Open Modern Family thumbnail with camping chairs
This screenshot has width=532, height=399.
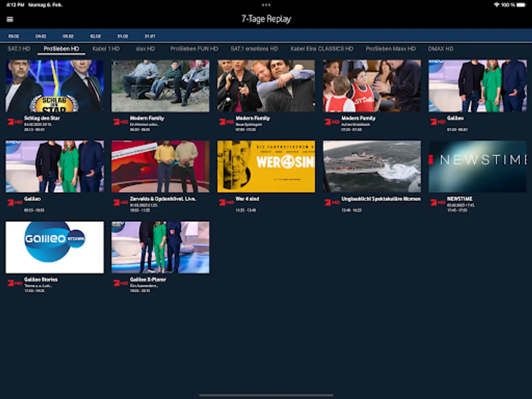(x=160, y=86)
